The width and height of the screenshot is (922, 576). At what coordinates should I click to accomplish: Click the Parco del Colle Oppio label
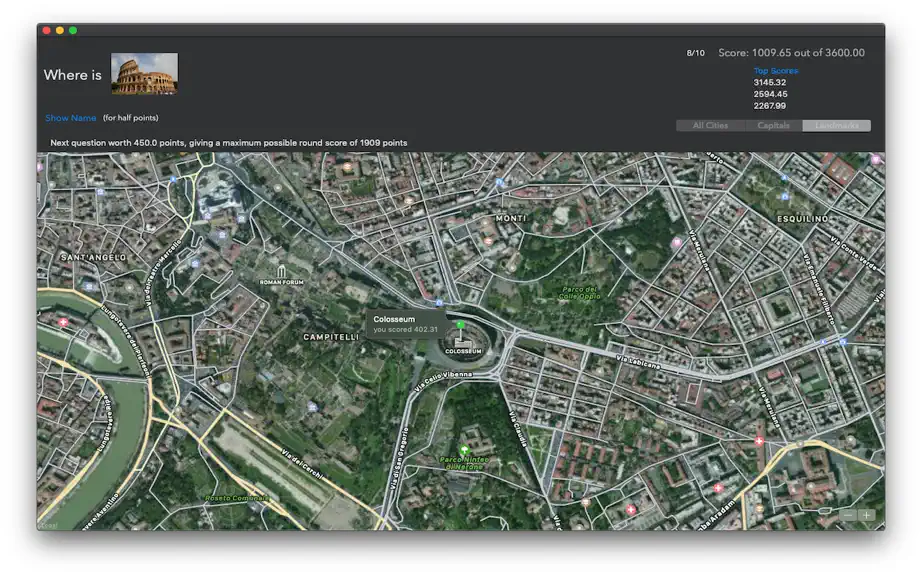point(580,293)
